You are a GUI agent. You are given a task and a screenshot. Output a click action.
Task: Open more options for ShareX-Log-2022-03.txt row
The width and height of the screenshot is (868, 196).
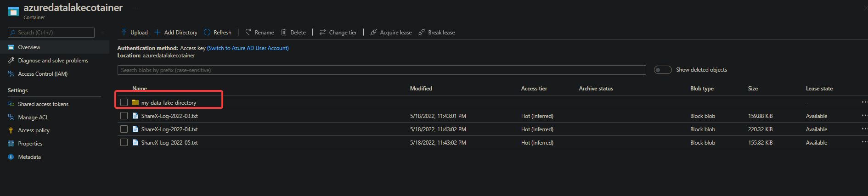point(864,115)
